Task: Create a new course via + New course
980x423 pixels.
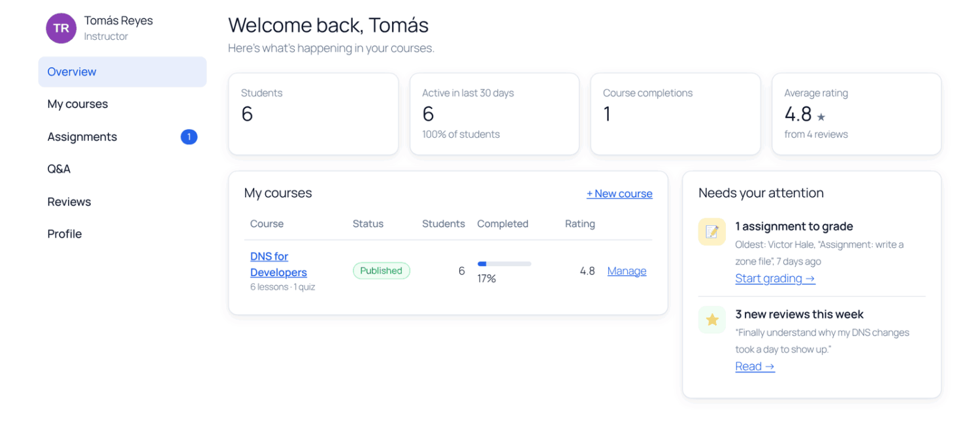Action: coord(619,193)
